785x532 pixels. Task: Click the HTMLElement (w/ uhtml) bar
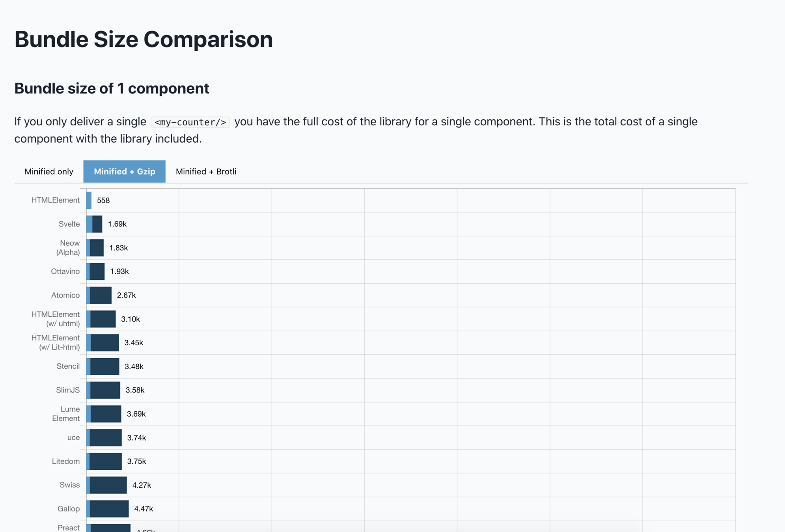(x=102, y=319)
